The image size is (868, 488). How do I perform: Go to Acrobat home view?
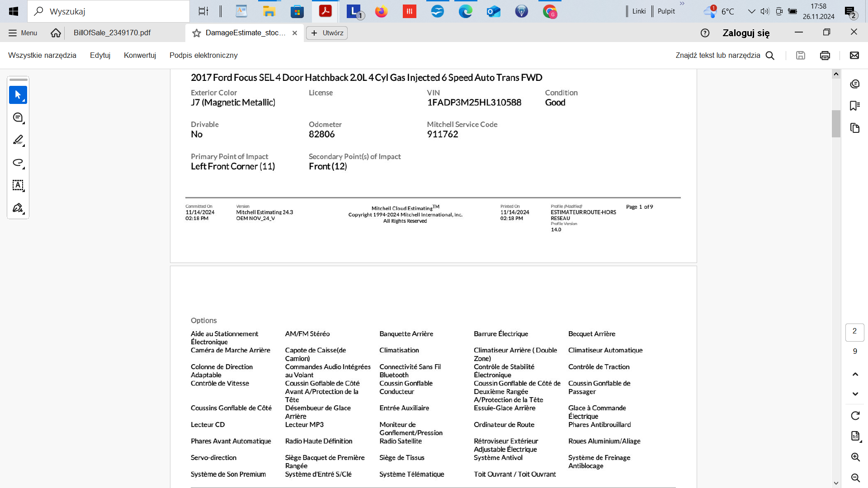(56, 33)
